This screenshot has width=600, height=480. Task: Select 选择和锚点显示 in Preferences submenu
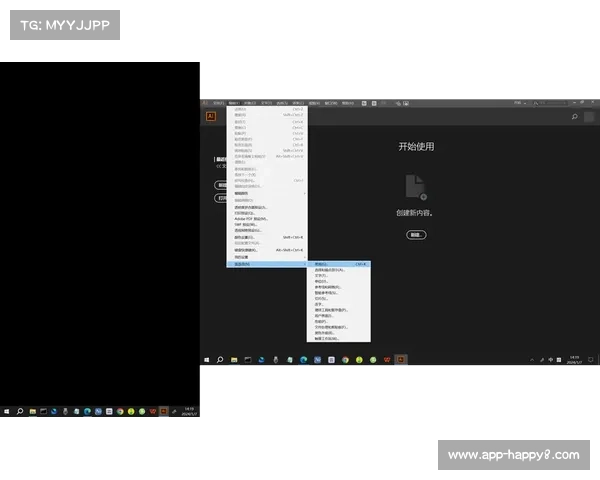[x=339, y=270]
